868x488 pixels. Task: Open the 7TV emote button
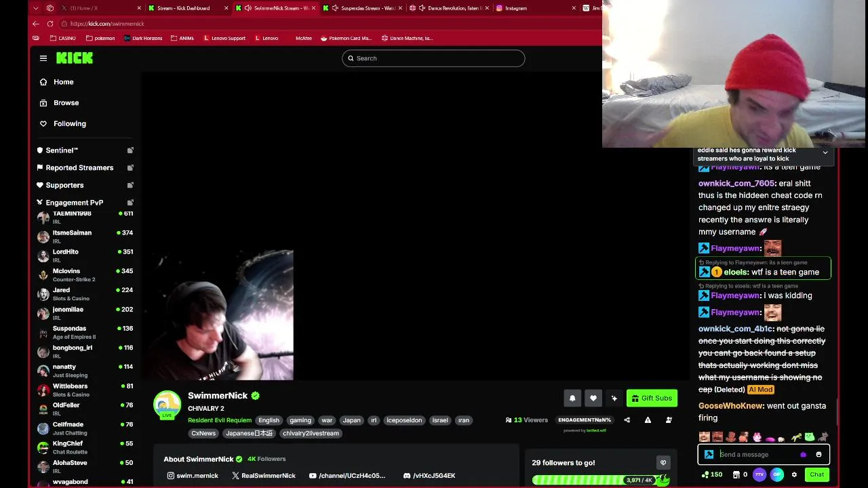click(761, 474)
